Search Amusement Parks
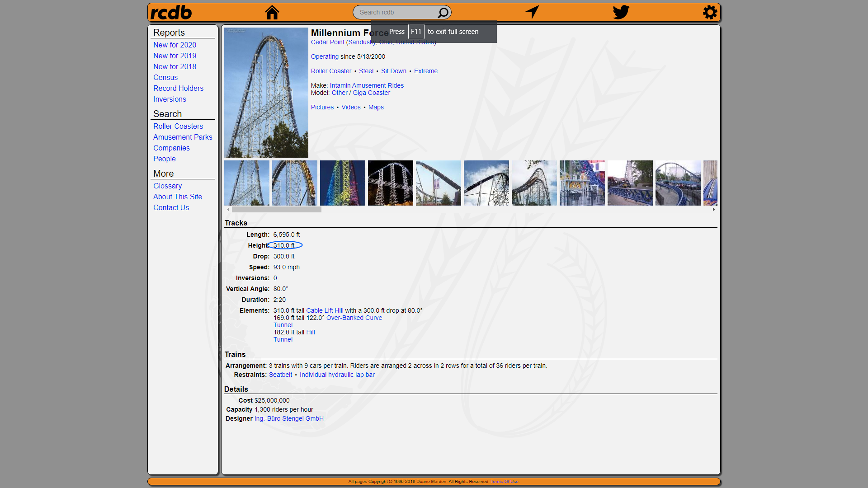Screen dimensions: 868x488 pos(183,137)
